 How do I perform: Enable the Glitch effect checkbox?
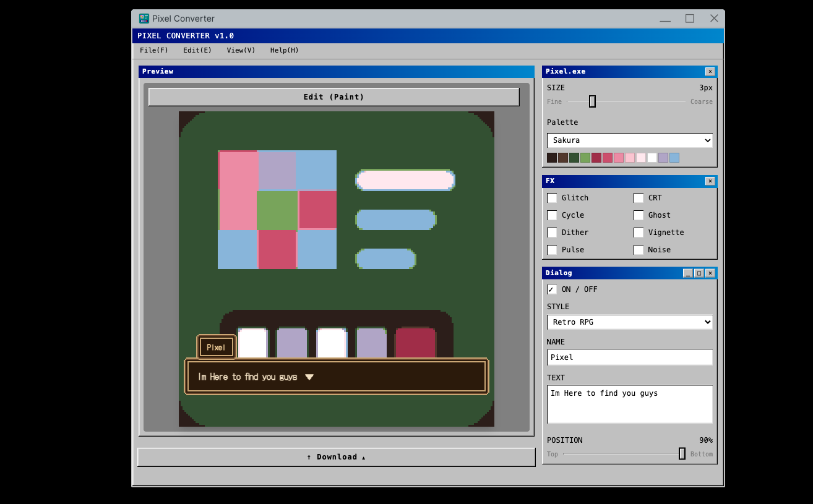pyautogui.click(x=552, y=198)
